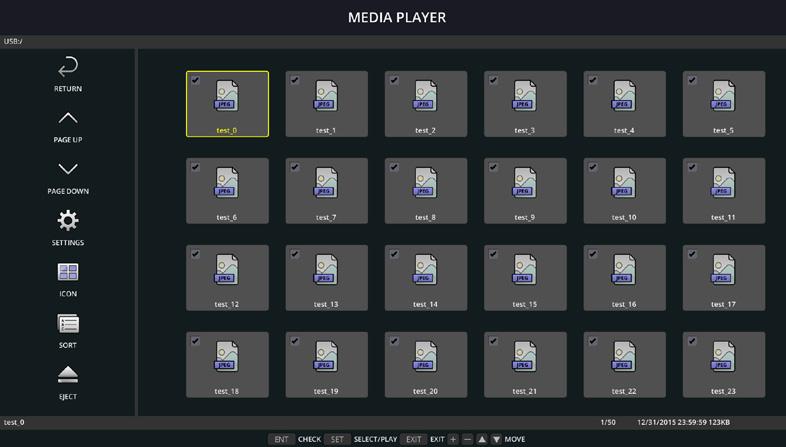Click the plus key button
This screenshot has height=447, width=786.
click(x=453, y=439)
